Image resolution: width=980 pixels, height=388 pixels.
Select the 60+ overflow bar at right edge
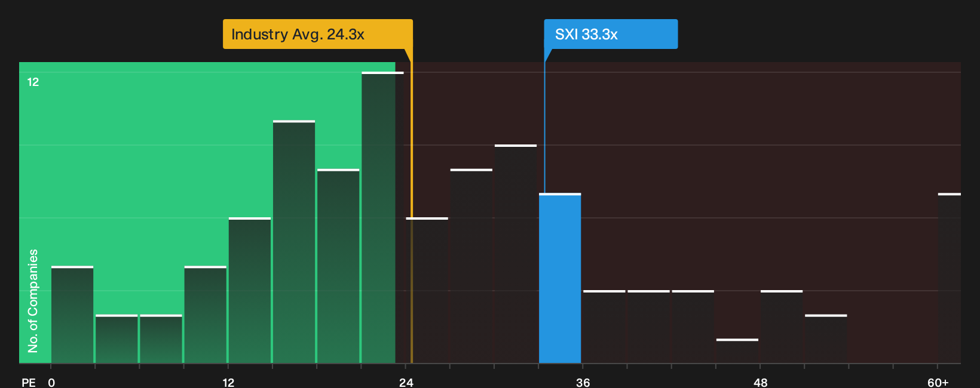(950, 278)
